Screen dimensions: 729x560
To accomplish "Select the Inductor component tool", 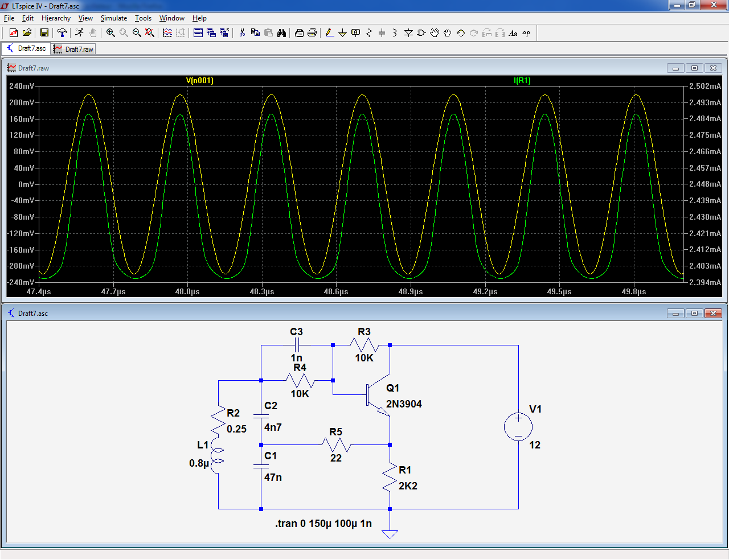I will coord(395,33).
